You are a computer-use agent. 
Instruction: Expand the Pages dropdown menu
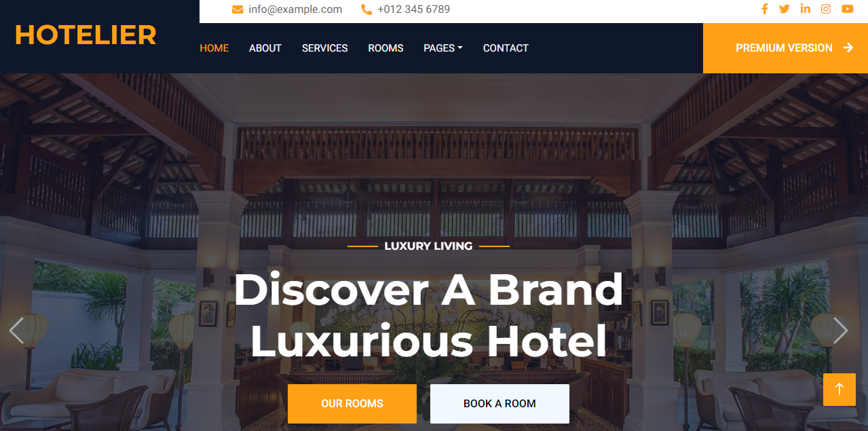tap(442, 48)
